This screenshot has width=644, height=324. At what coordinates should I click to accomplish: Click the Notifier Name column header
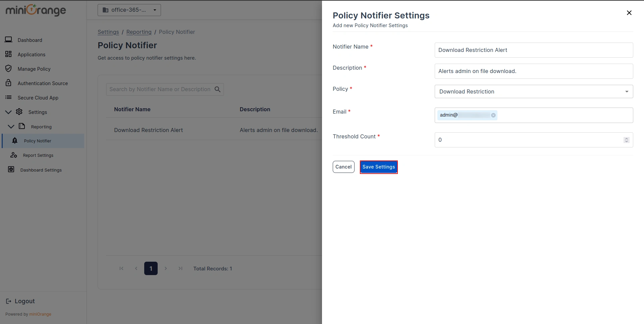pos(132,109)
